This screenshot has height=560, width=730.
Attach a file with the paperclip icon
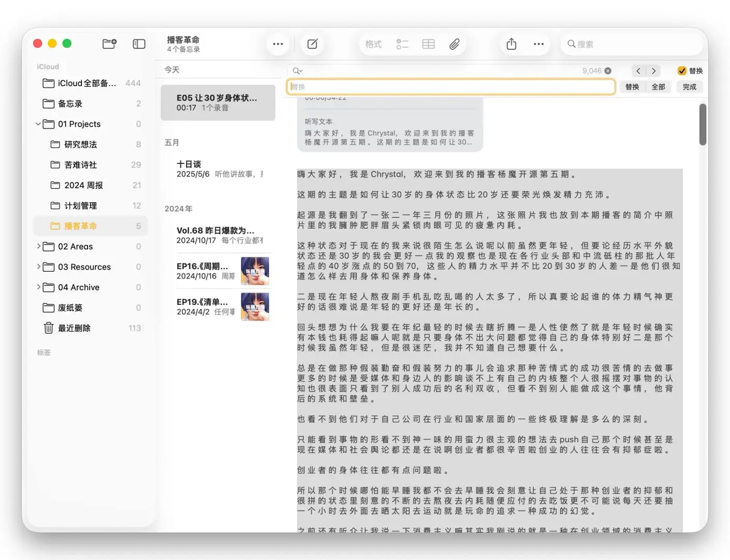click(455, 44)
